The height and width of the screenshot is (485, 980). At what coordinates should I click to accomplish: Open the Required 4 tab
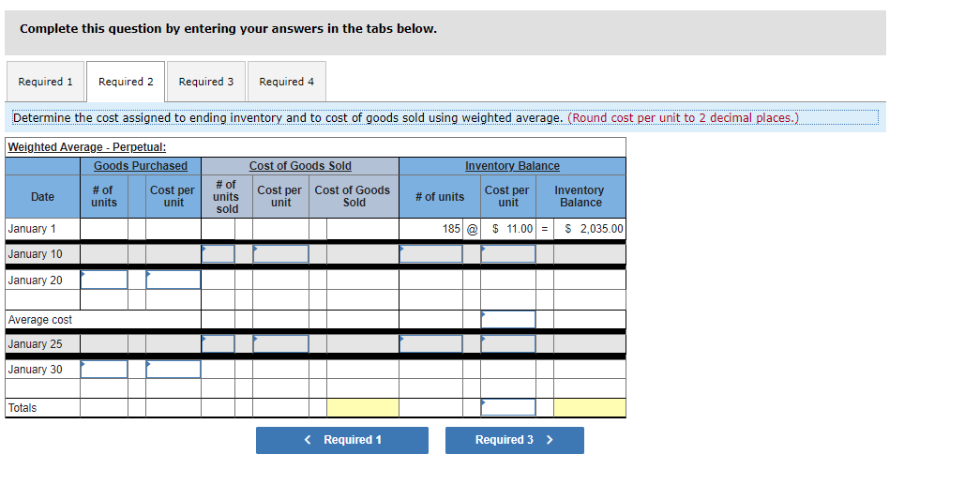coord(287,82)
